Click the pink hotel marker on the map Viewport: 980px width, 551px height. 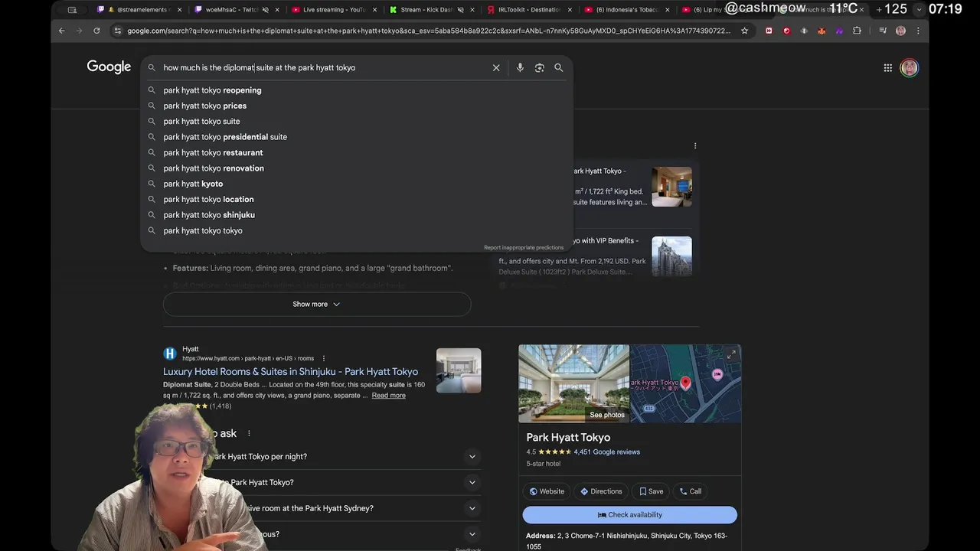717,373
